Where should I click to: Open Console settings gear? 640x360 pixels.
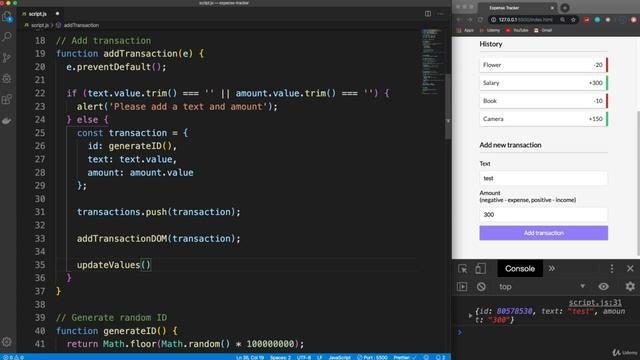point(630,287)
